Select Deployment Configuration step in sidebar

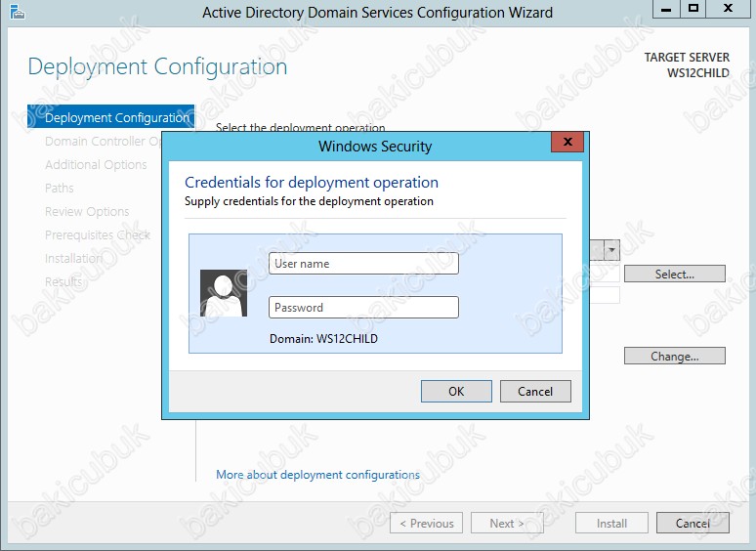pos(111,117)
